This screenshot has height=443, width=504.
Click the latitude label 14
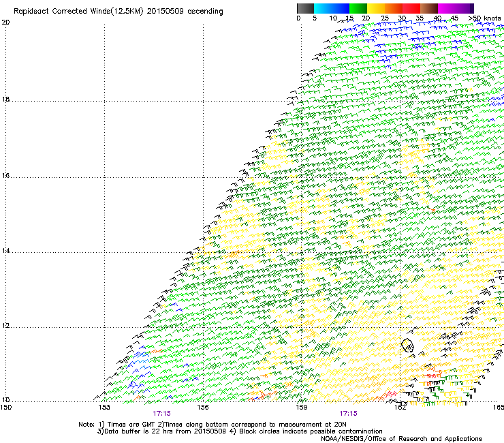[x=5, y=250]
